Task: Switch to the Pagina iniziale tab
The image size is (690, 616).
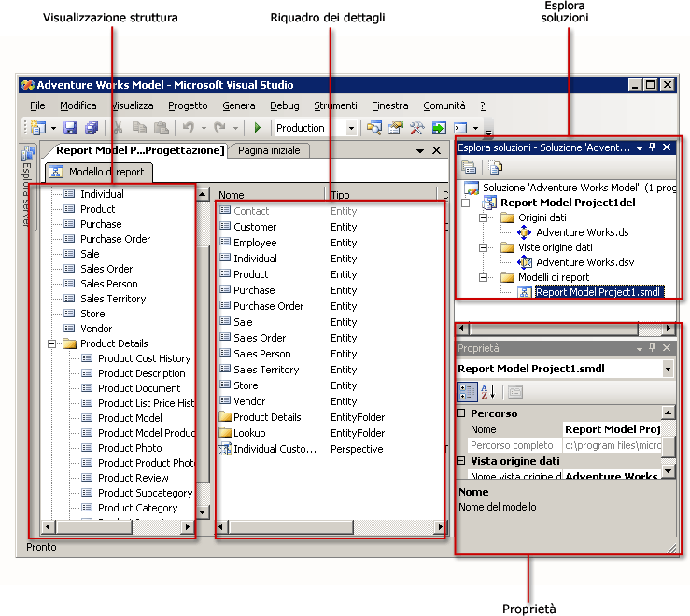Action: (269, 150)
